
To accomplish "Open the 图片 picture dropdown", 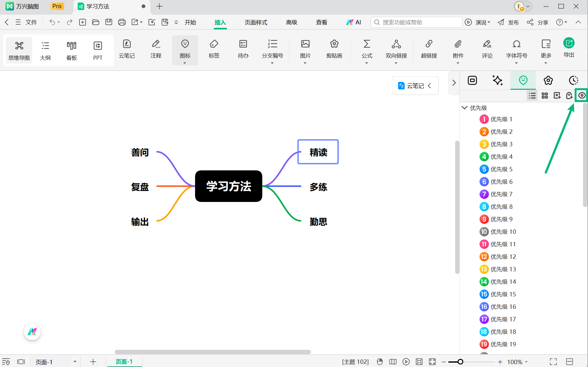I will click(305, 63).
